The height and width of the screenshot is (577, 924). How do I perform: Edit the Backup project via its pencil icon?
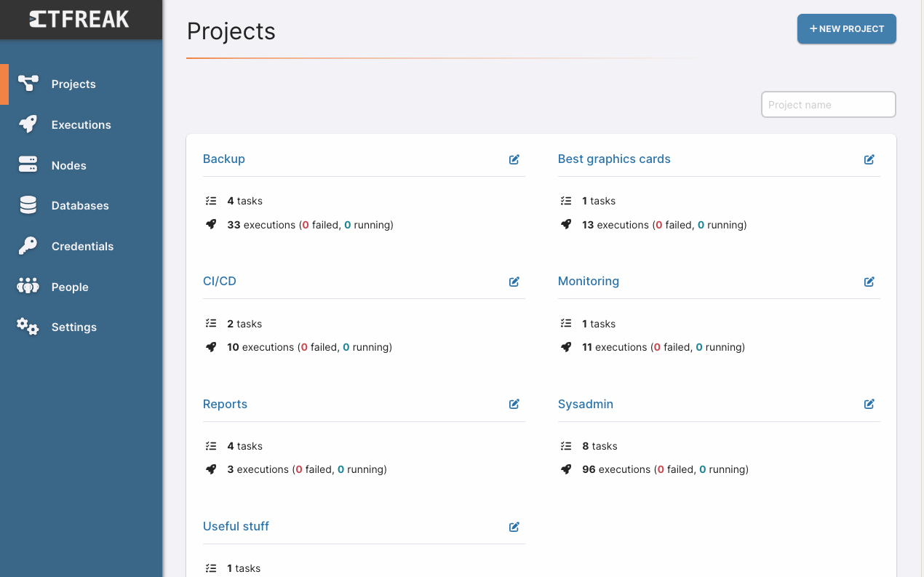[514, 159]
